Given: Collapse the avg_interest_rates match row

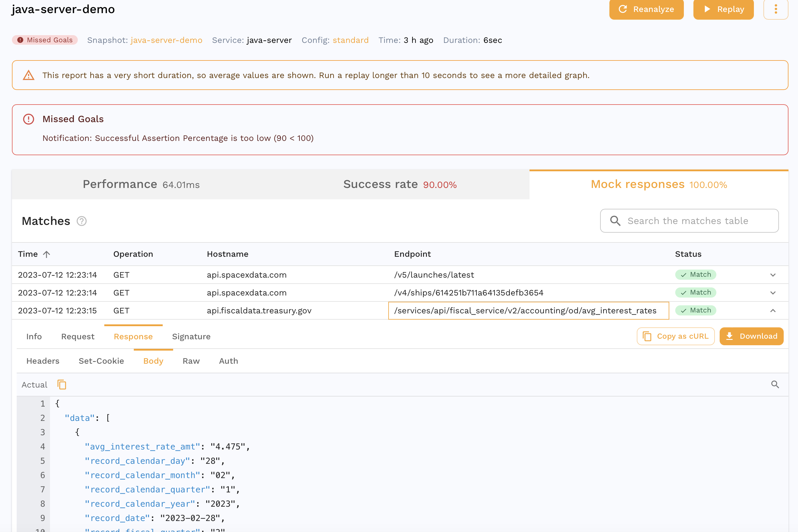Looking at the screenshot, I should (773, 310).
